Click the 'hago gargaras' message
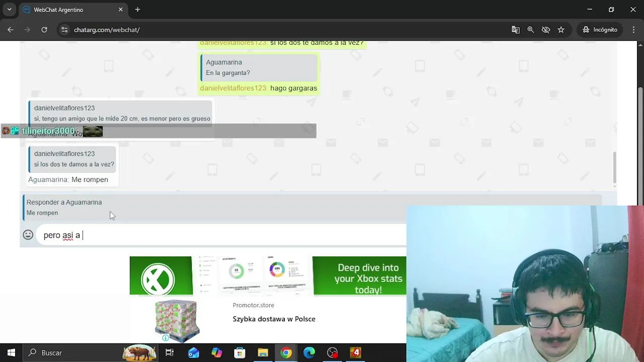 coord(294,88)
